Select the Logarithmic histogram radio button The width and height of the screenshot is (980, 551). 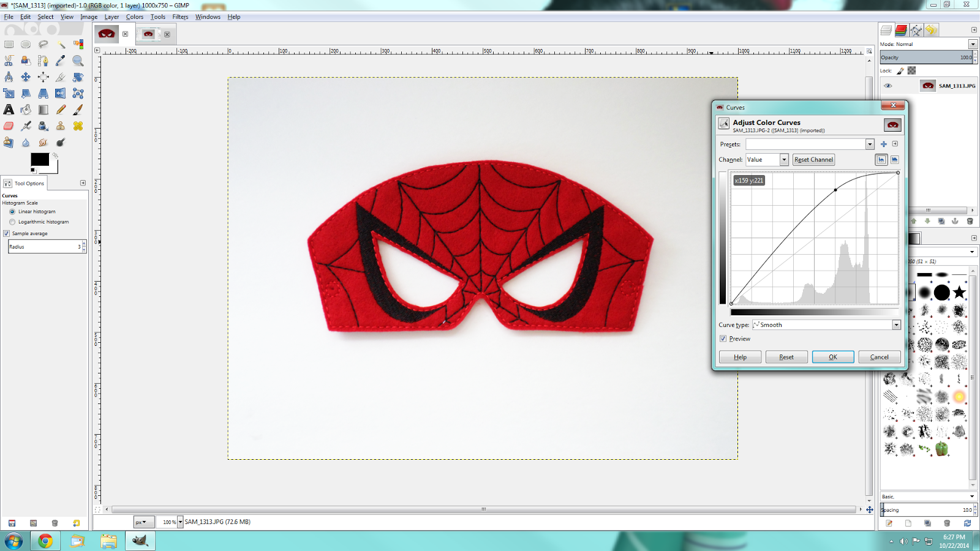tap(12, 222)
